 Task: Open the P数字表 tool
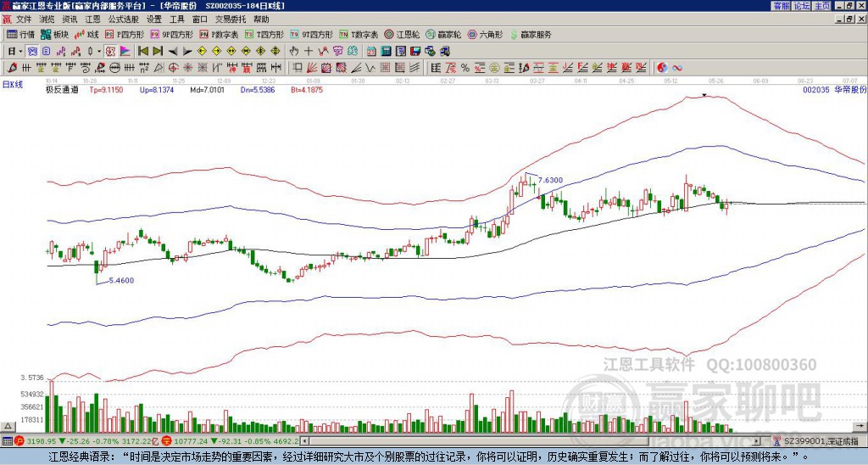coord(219,34)
